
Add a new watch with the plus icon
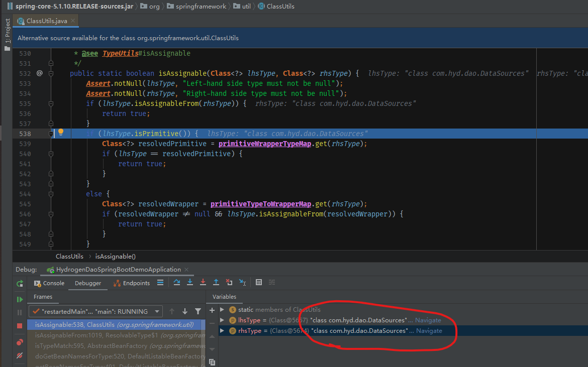click(x=212, y=310)
